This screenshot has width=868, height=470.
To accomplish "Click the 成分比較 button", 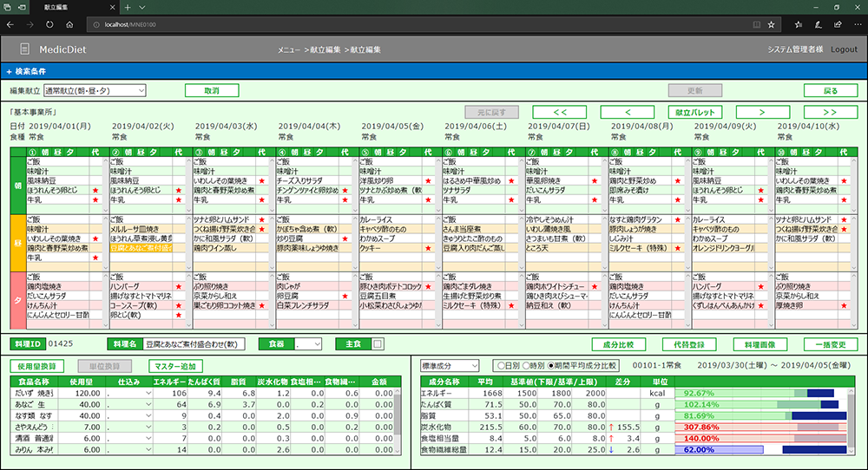I will (x=618, y=344).
